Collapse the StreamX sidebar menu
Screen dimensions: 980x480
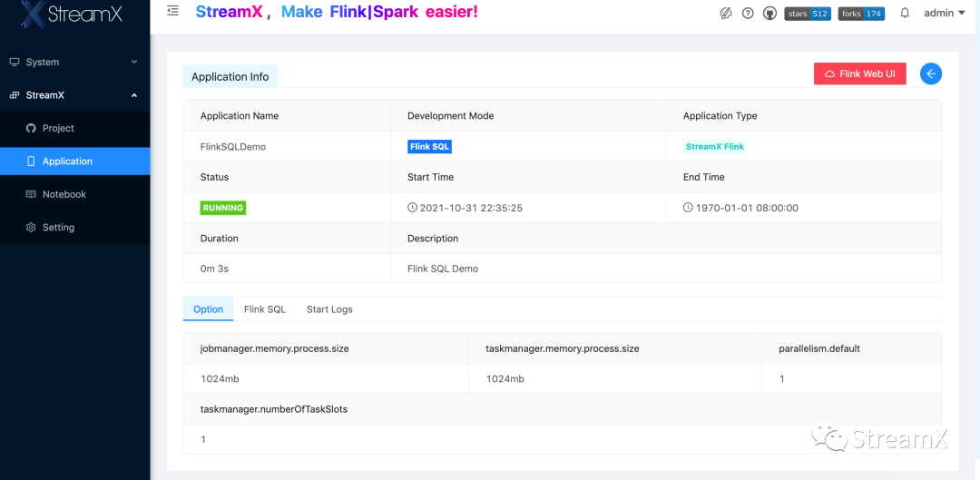coord(75,95)
